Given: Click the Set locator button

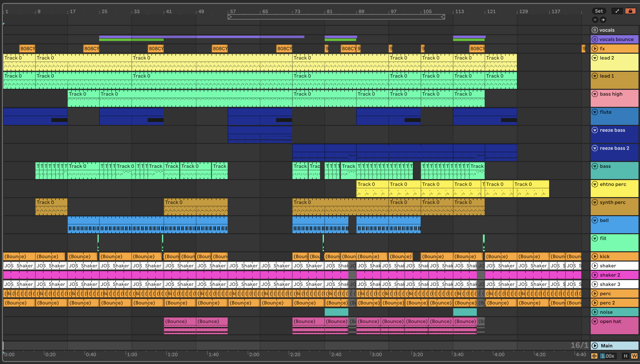Looking at the screenshot, I should [599, 11].
